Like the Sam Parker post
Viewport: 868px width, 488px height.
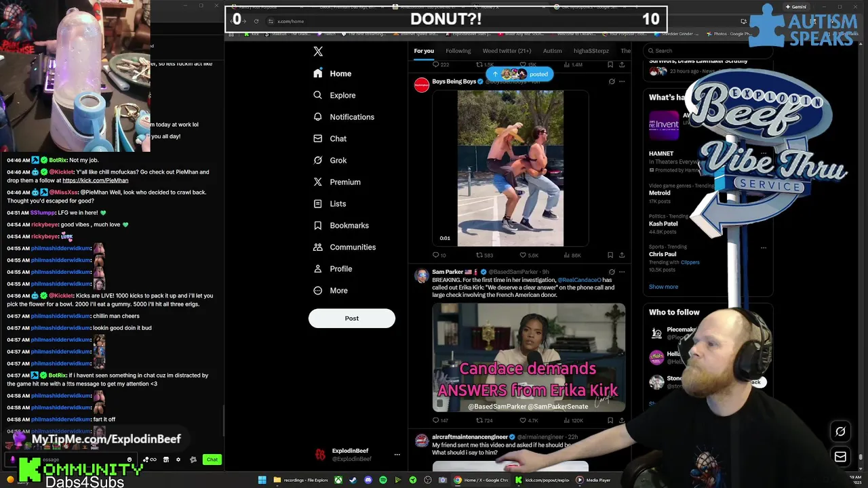[528, 420]
